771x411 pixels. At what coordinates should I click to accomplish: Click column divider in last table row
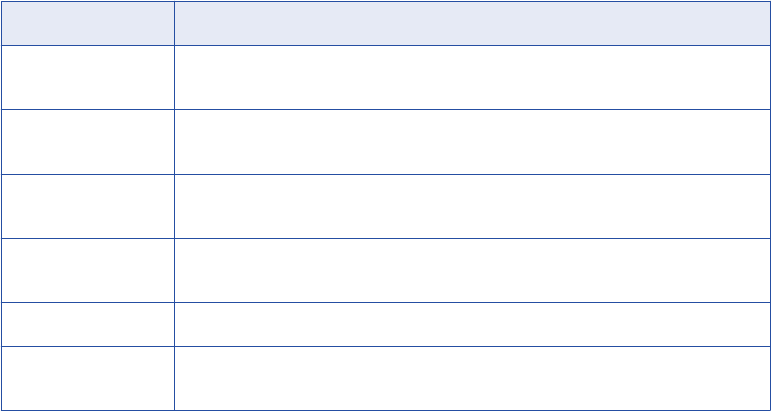pos(174,378)
